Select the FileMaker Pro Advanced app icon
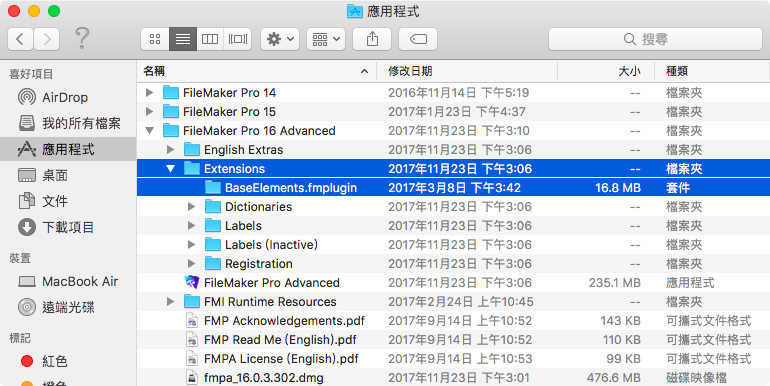 click(192, 282)
